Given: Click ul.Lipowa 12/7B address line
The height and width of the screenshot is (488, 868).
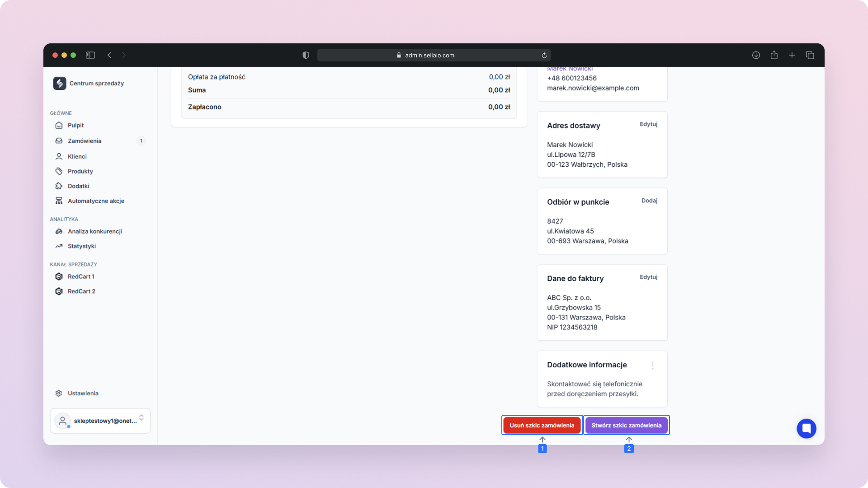Looking at the screenshot, I should point(571,155).
